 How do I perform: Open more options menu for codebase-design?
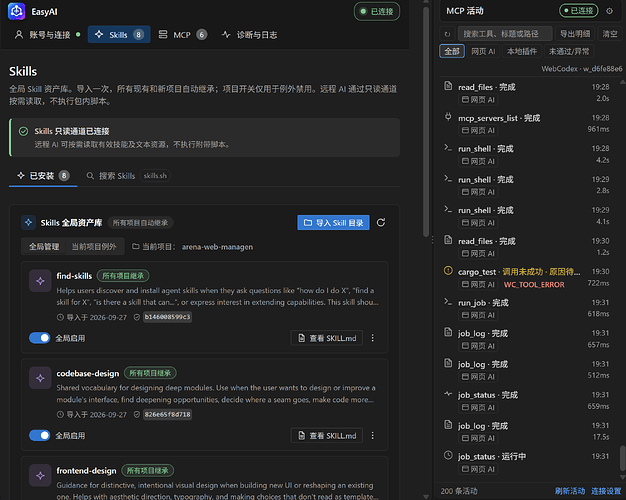372,436
